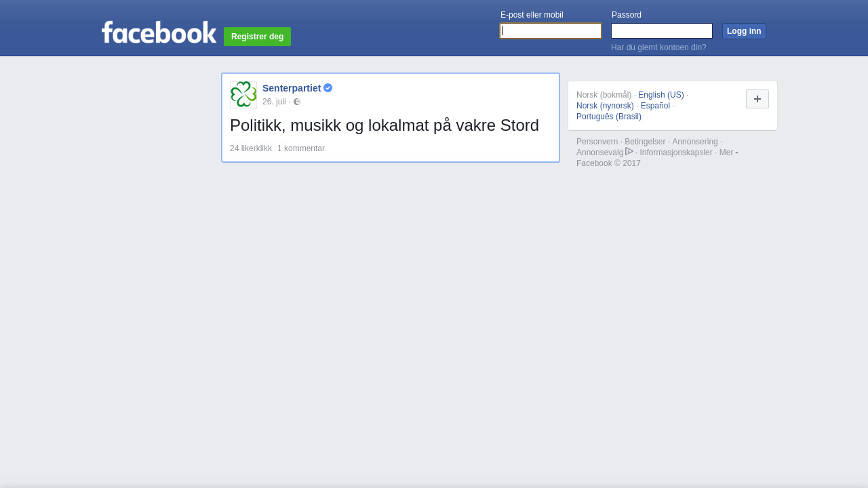The width and height of the screenshot is (868, 488).
Task: Change the language to Español
Action: pyautogui.click(x=655, y=106)
